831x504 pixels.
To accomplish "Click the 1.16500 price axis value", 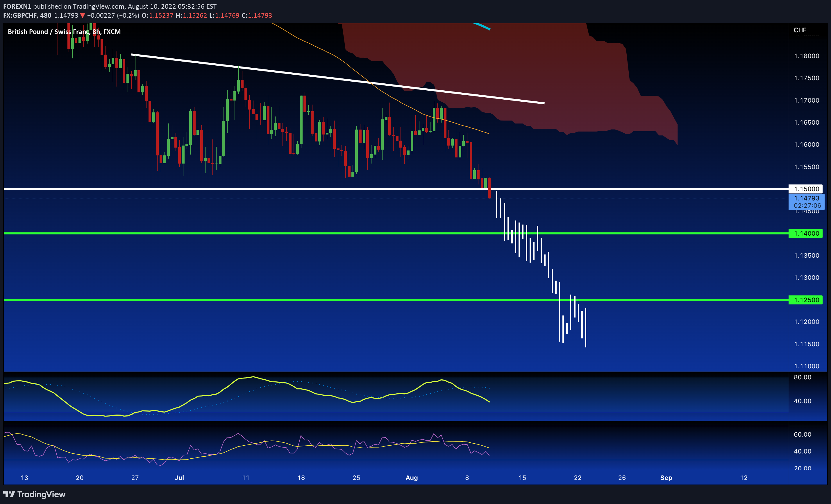I will click(806, 122).
